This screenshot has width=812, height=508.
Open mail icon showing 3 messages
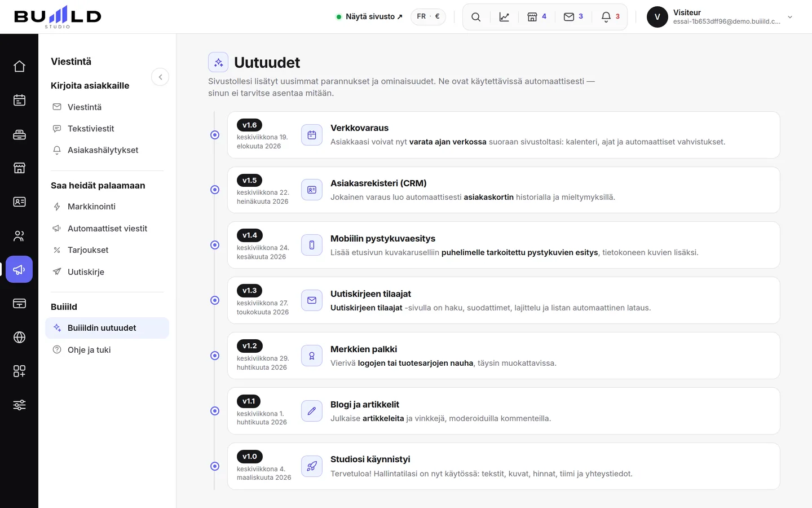tap(573, 17)
